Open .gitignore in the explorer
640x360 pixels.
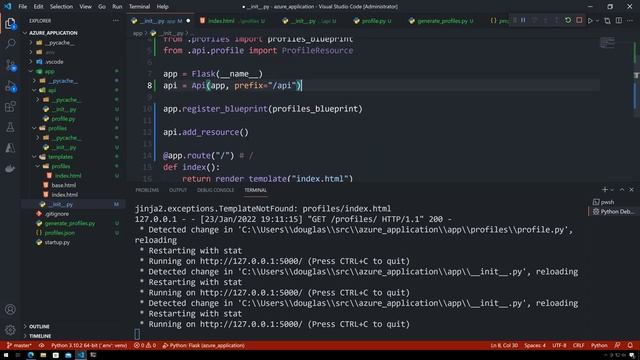pos(57,214)
